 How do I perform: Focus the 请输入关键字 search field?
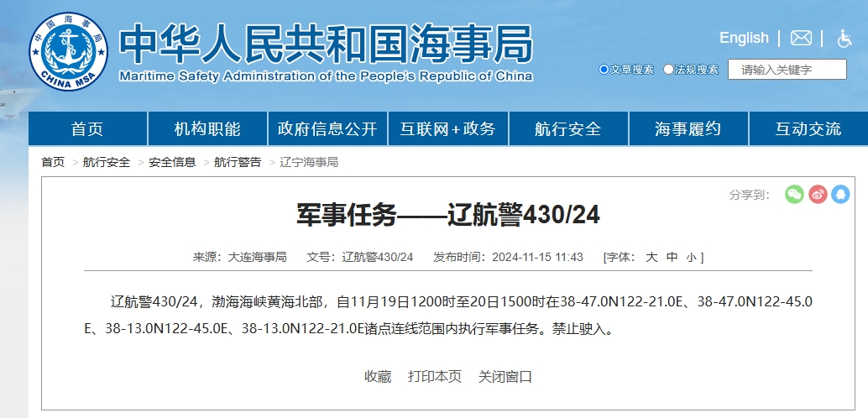(x=787, y=69)
